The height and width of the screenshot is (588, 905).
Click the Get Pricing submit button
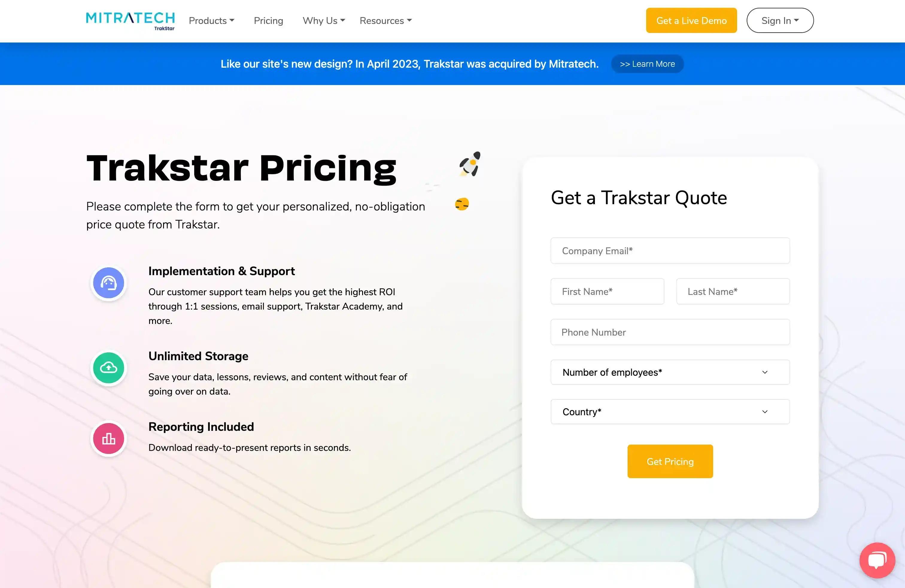tap(670, 461)
